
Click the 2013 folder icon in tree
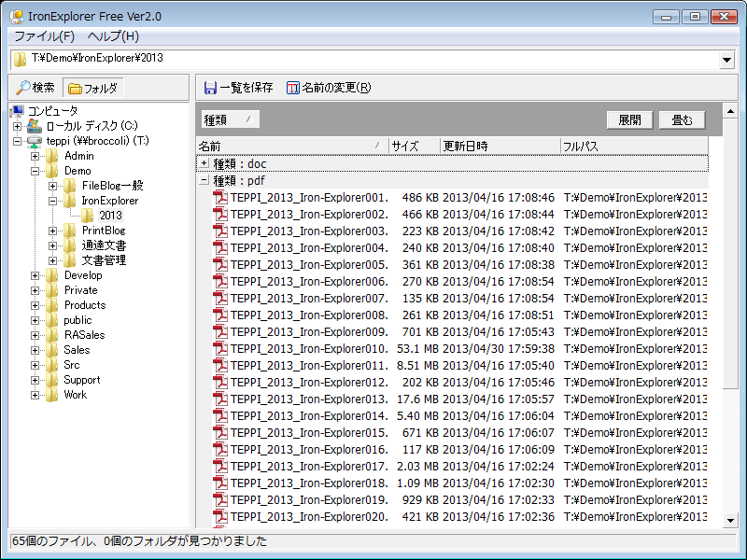[x=87, y=216]
